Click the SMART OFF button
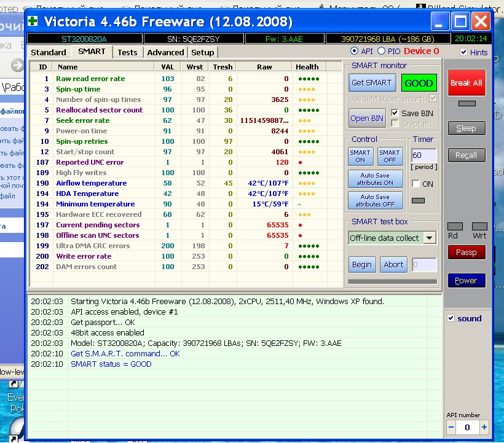Image resolution: width=504 pixels, height=443 pixels. [390, 157]
